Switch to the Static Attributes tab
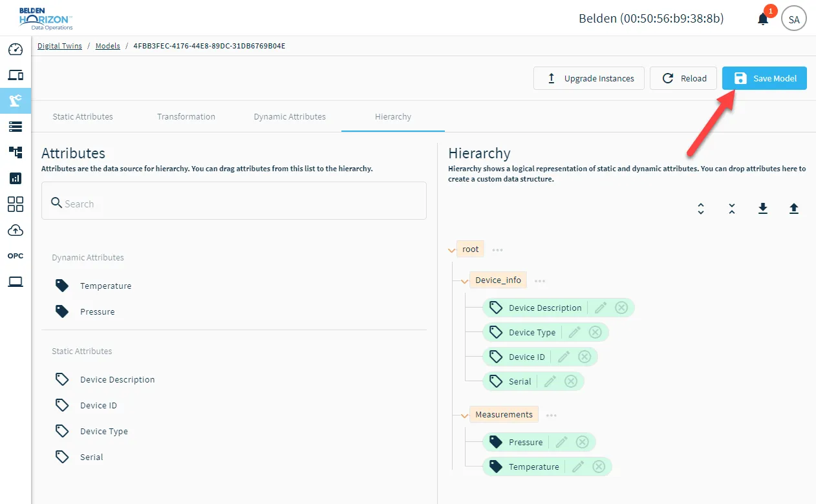 [x=83, y=116]
